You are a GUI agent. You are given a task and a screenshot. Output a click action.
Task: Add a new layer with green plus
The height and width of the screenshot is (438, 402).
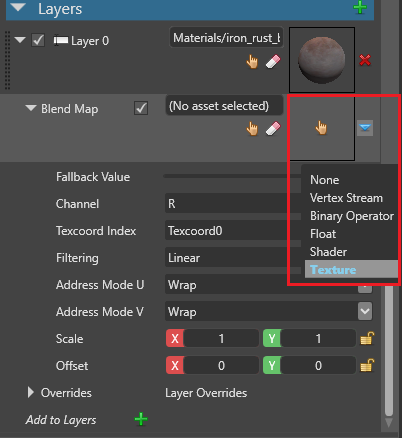click(360, 7)
